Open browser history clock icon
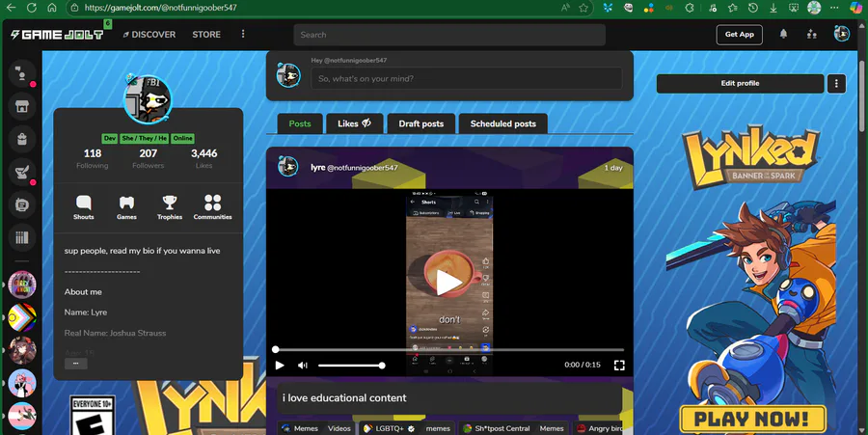 [x=753, y=8]
